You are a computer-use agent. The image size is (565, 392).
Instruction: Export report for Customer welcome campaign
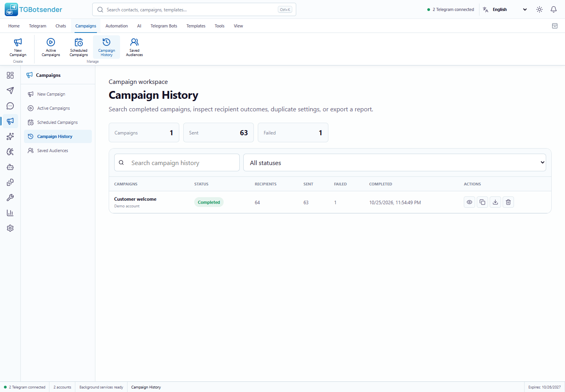[495, 202]
